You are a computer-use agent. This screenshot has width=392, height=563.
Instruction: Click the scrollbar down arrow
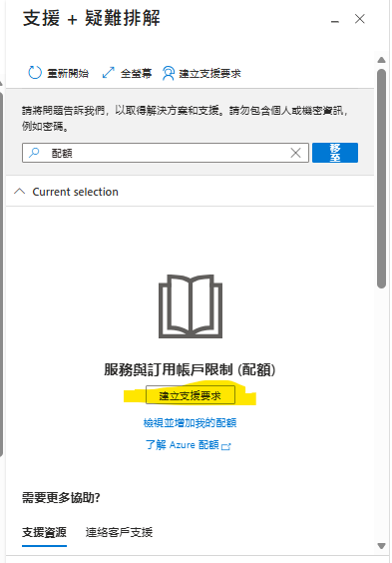(382, 546)
